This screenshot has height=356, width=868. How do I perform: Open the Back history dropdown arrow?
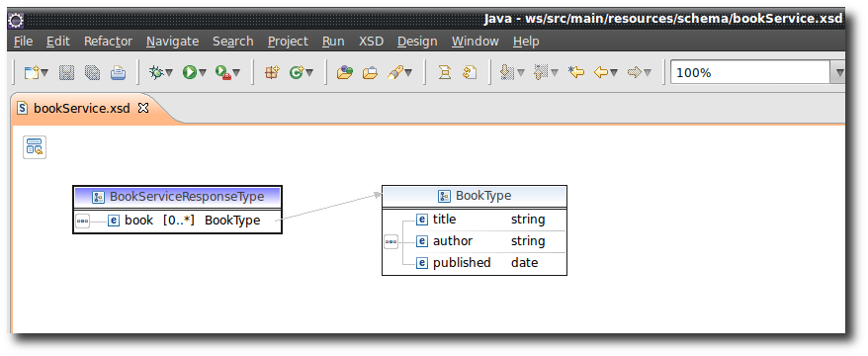(613, 73)
